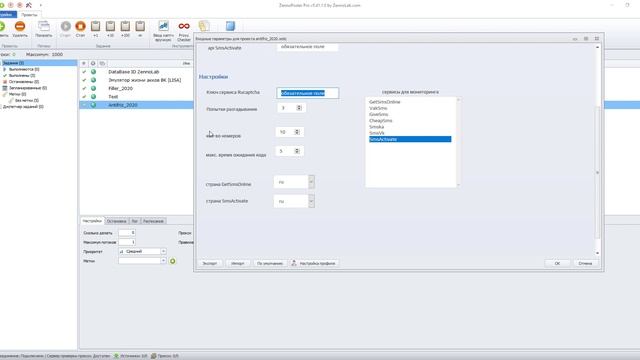The height and width of the screenshot is (360, 640).
Task: Open the Приоритет Средний dropdown
Action: 163,251
